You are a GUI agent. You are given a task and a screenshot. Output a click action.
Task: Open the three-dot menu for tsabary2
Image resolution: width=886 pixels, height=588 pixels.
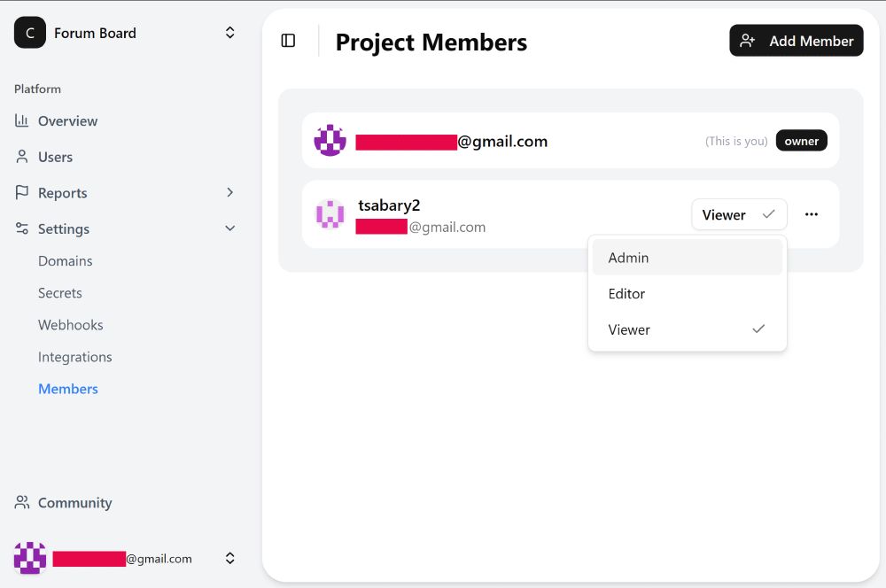pyautogui.click(x=812, y=214)
